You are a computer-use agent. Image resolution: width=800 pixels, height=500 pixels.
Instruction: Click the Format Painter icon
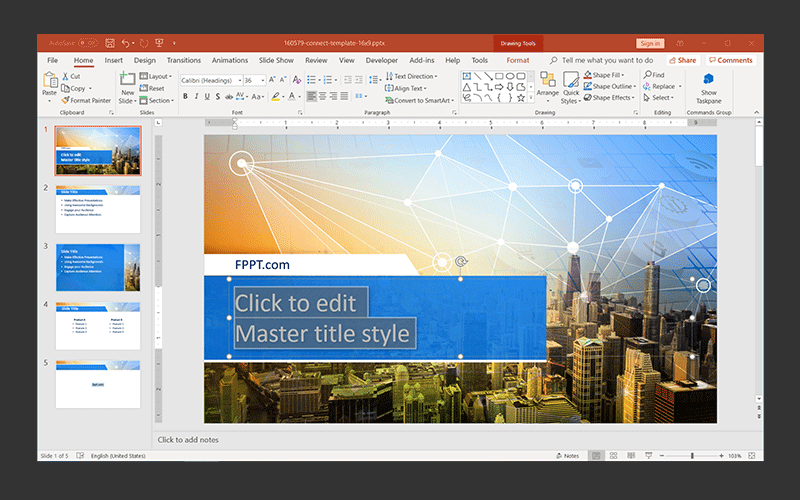(x=65, y=100)
